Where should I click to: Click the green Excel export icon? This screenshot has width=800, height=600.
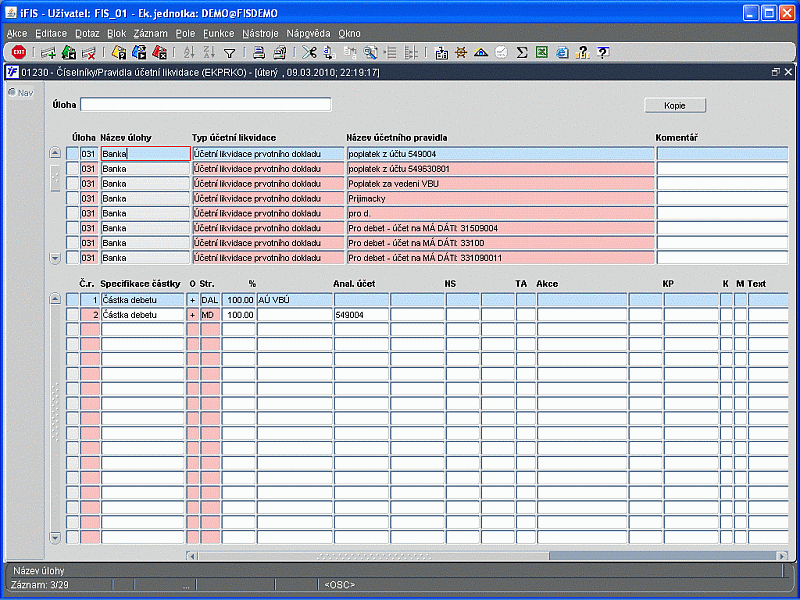coord(542,52)
